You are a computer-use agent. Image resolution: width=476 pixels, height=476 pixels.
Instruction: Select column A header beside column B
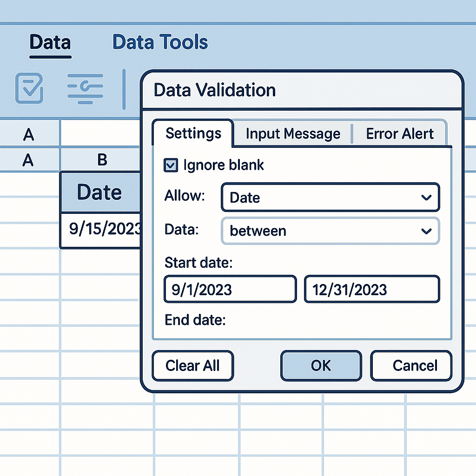coord(29,160)
